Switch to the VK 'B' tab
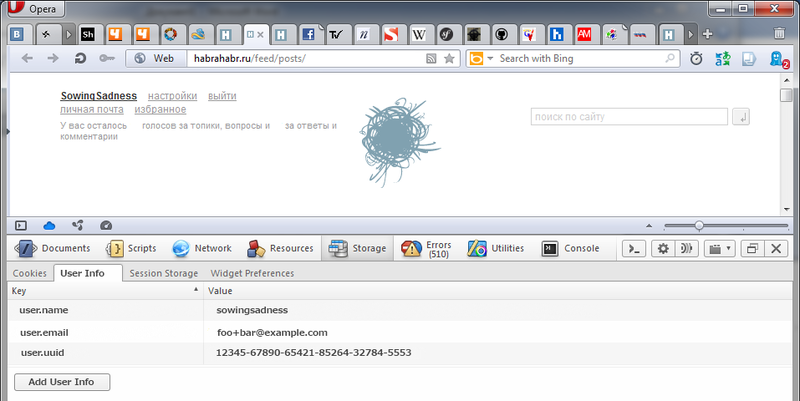Image resolution: width=800 pixels, height=401 pixels. [x=17, y=34]
